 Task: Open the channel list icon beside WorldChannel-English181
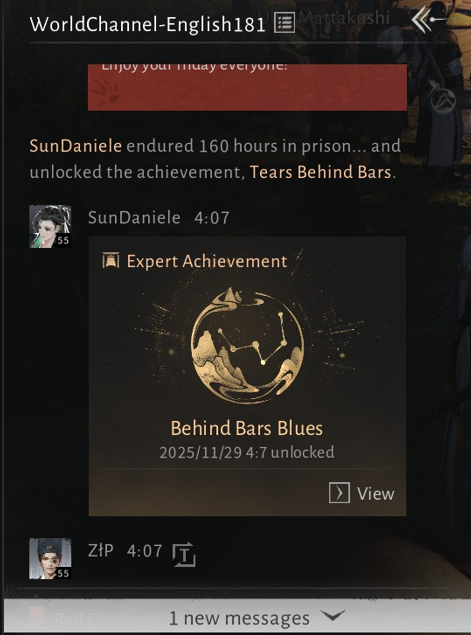point(284,23)
